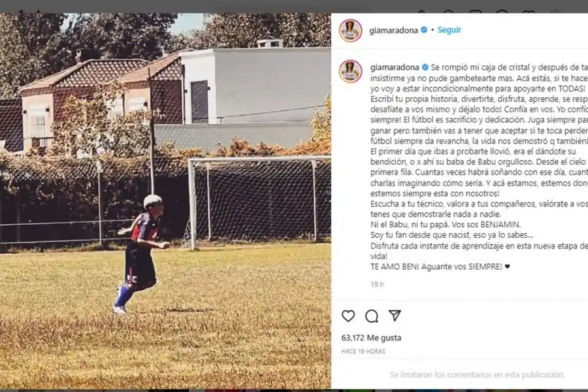Click the boy running in the photo
Viewport: 588px width, 392px height.
tap(141, 254)
